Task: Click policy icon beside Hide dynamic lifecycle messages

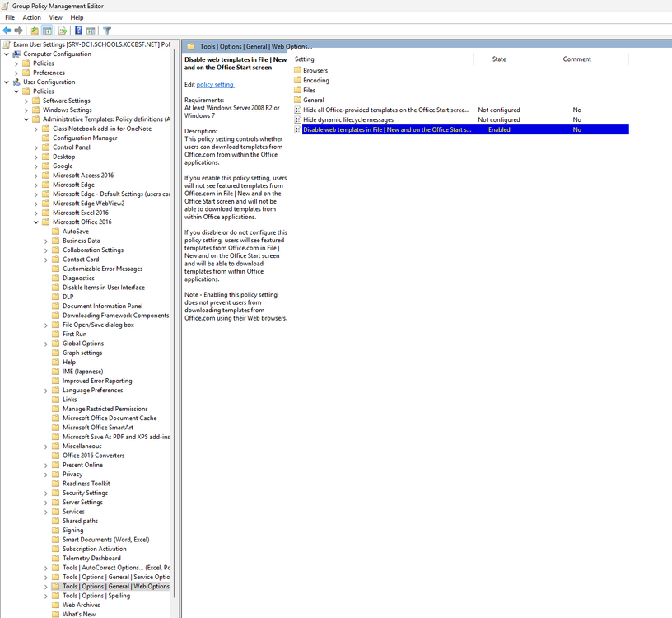Action: pyautogui.click(x=298, y=119)
